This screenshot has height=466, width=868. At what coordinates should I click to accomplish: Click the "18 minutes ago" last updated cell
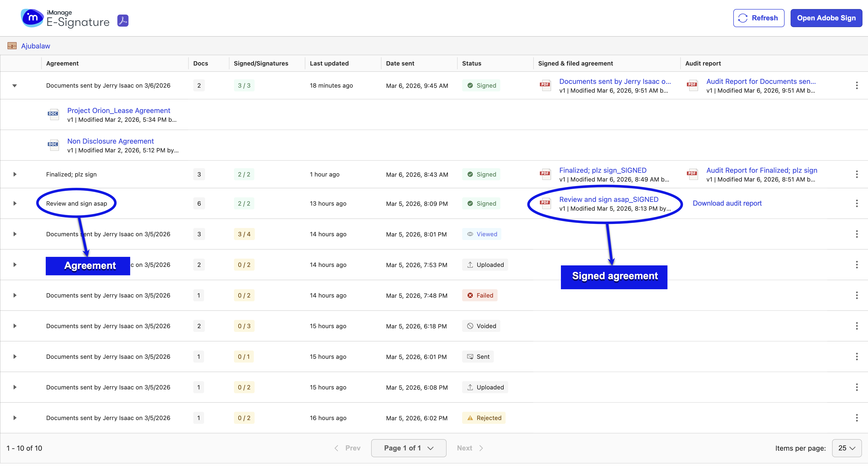[331, 86]
